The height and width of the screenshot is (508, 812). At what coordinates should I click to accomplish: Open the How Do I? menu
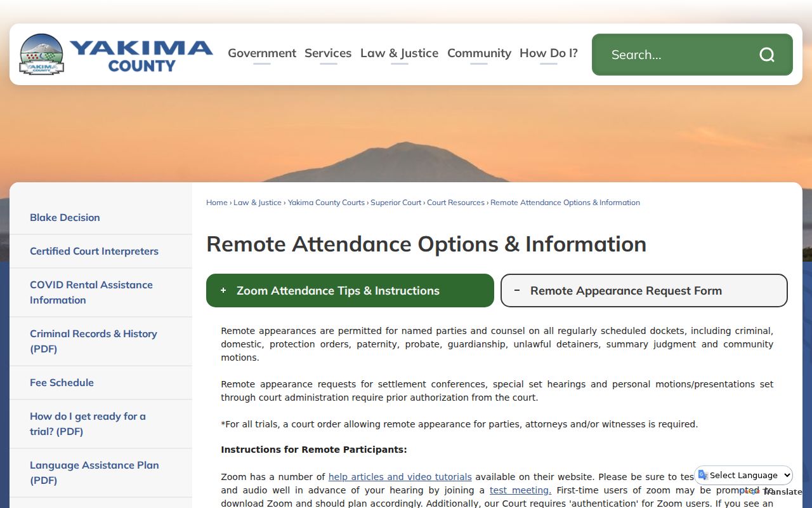point(549,53)
